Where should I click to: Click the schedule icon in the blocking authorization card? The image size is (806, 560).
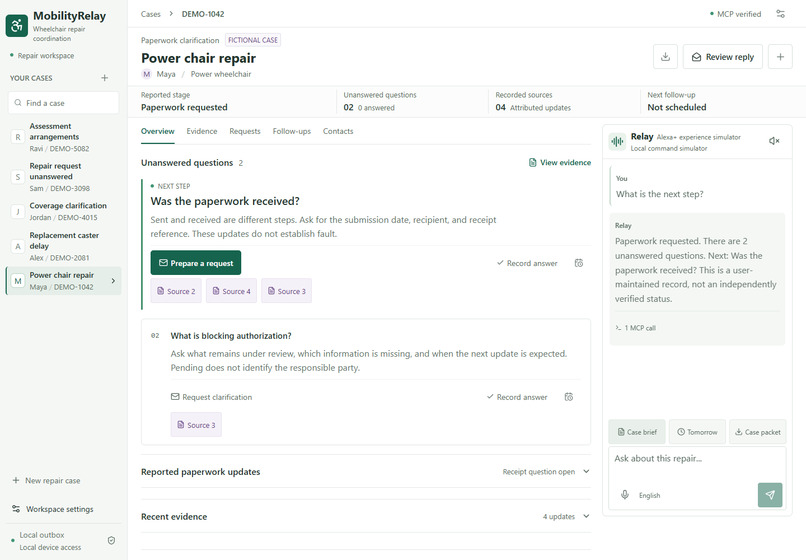pyautogui.click(x=569, y=397)
